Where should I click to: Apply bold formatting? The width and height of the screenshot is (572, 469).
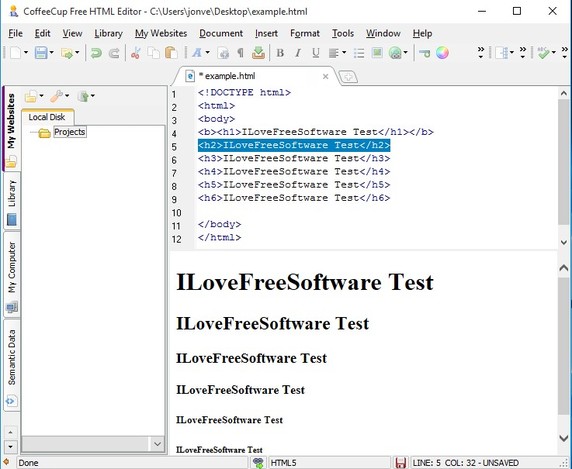pos(280,53)
